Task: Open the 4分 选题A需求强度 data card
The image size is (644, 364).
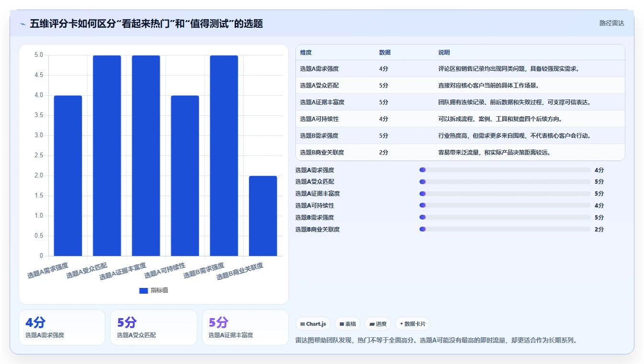Action: click(62, 327)
